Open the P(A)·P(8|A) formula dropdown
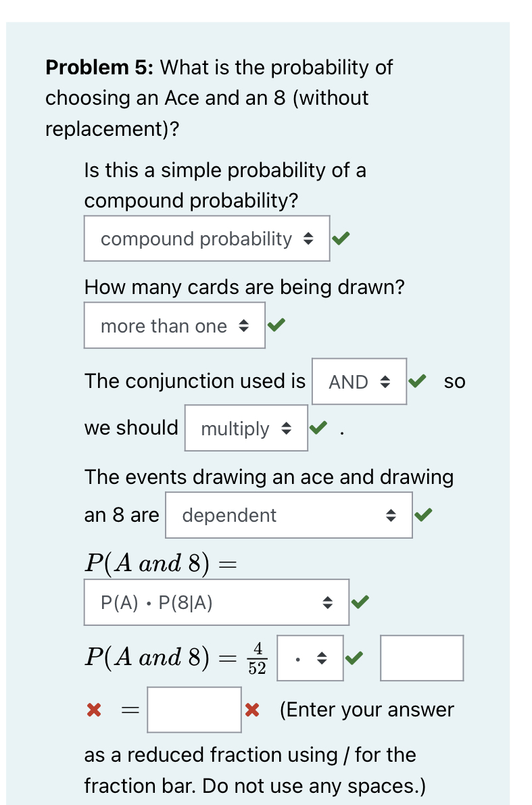The height and width of the screenshot is (805, 532). click(x=216, y=602)
